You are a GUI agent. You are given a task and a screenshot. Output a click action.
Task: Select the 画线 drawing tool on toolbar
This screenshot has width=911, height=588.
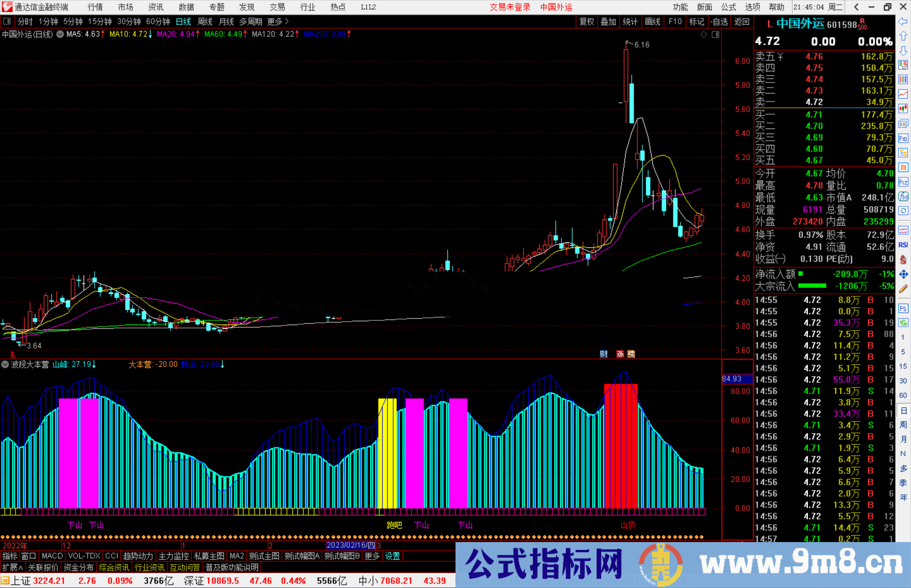pos(653,21)
